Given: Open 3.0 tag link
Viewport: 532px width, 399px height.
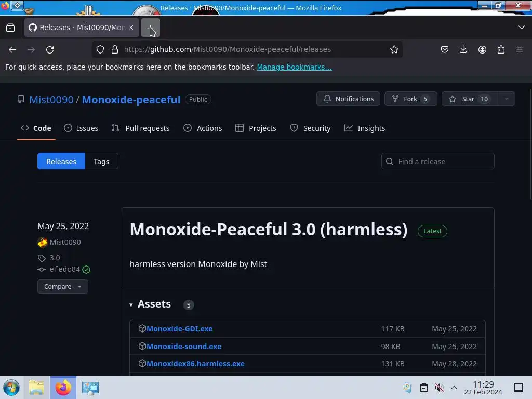Looking at the screenshot, I should 55,258.
